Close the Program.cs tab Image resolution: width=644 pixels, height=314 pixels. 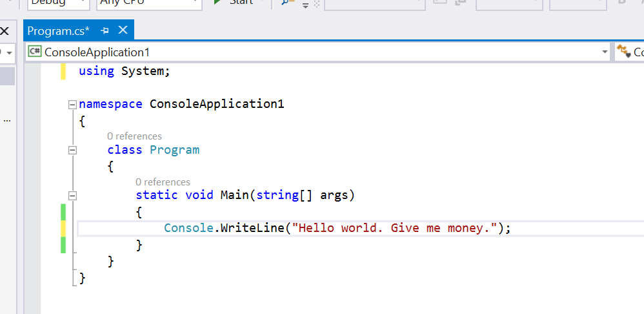[x=123, y=30]
